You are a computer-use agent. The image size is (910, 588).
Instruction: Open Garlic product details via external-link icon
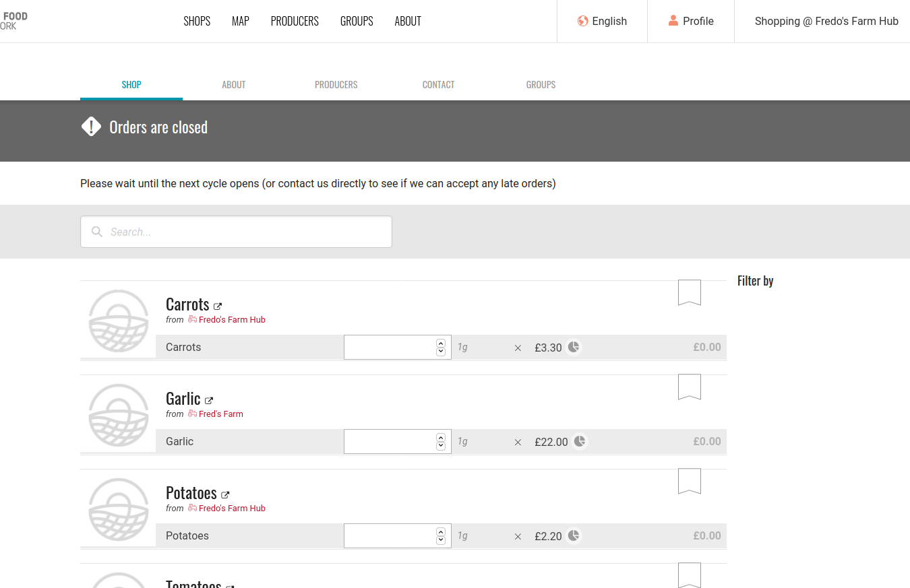pyautogui.click(x=209, y=401)
